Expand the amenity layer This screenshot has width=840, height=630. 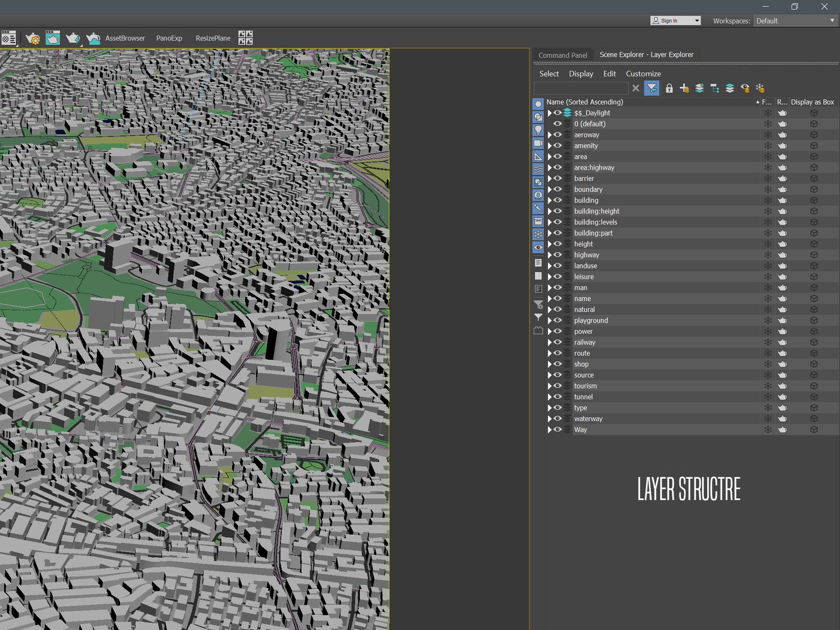549,146
